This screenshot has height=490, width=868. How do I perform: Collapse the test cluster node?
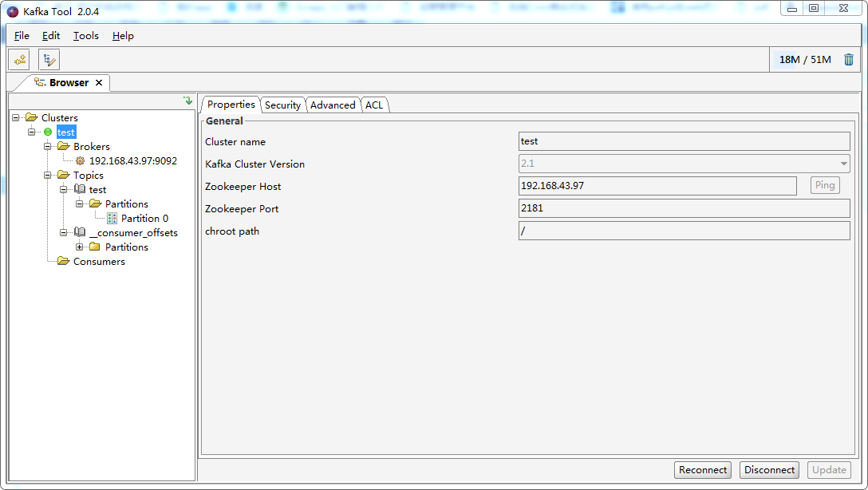point(32,132)
